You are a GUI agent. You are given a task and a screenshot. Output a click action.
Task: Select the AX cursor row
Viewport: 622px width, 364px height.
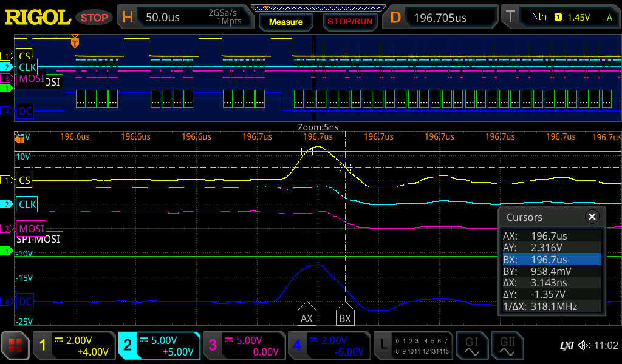click(x=552, y=236)
